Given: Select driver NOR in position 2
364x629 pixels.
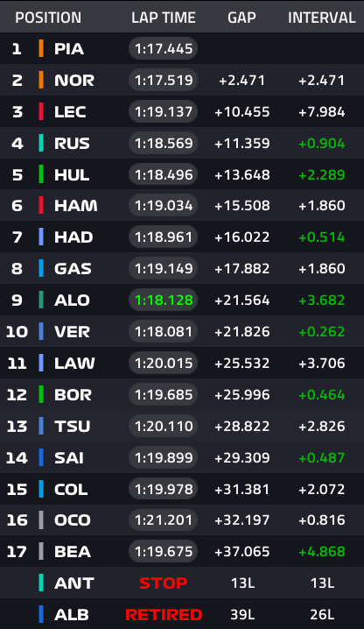Looking at the screenshot, I should click(74, 81).
